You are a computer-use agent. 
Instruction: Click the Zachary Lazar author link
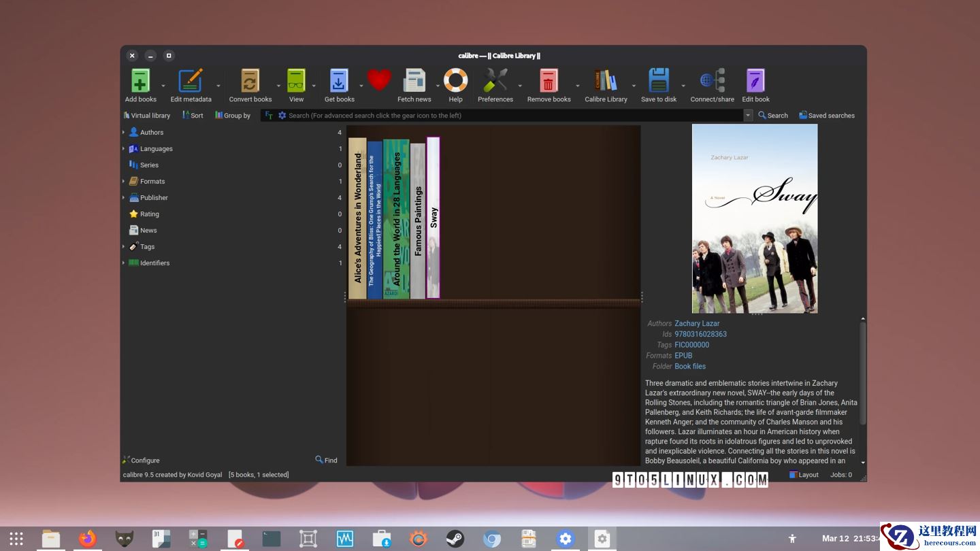(697, 324)
